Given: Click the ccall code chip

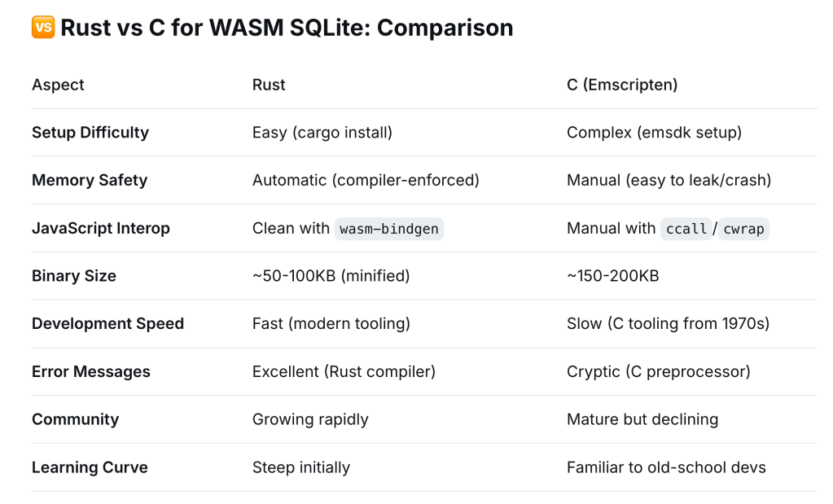Looking at the screenshot, I should point(686,229).
